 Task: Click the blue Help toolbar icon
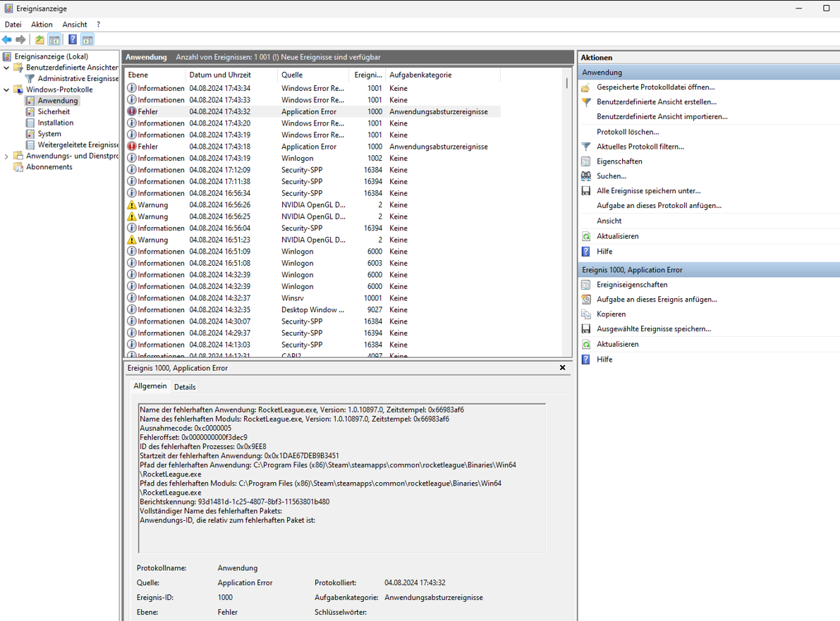tap(73, 39)
